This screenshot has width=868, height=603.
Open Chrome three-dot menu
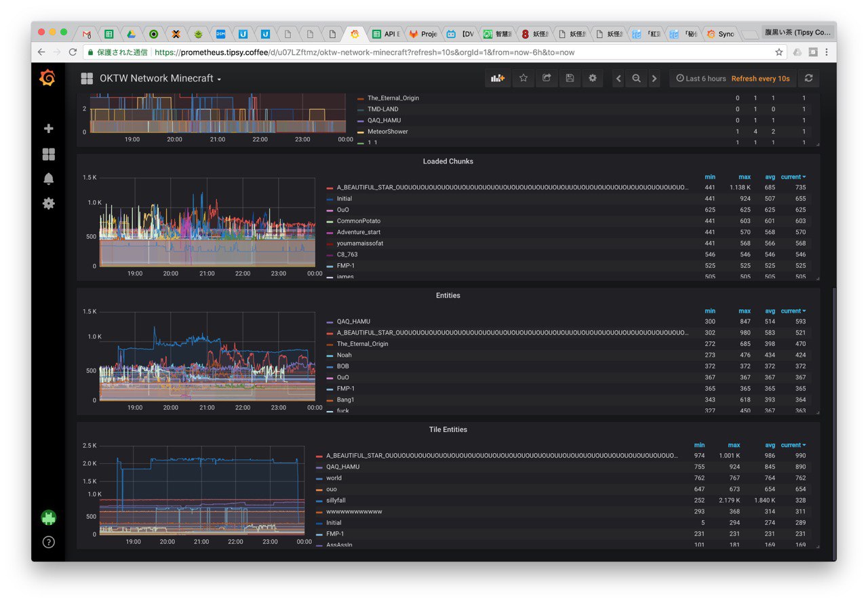827,52
